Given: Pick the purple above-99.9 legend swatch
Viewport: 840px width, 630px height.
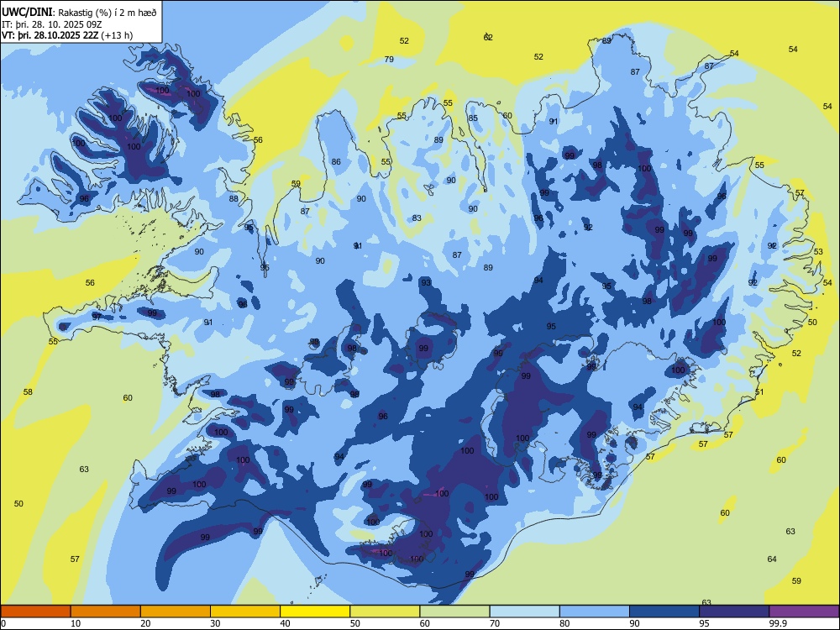Looking at the screenshot, I should coord(804,612).
